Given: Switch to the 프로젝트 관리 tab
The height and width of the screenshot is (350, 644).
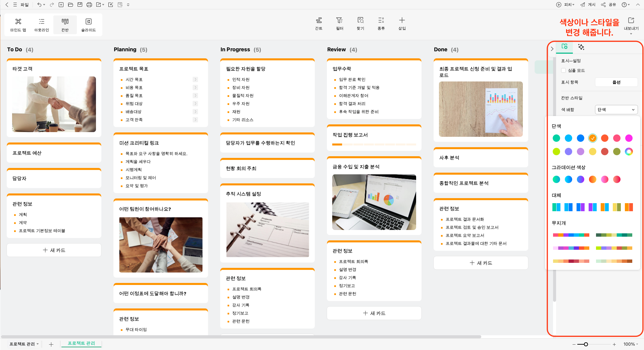Looking at the screenshot, I should (81, 344).
